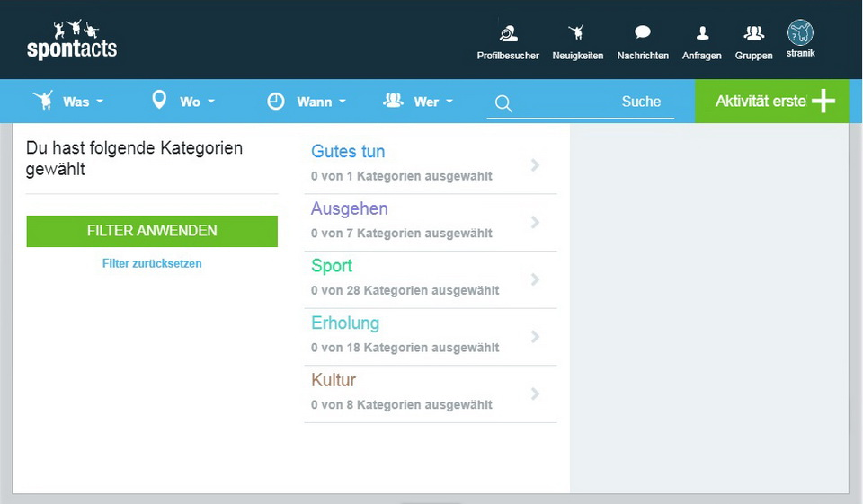This screenshot has height=504, width=863.
Task: Open the stranik profile avatar
Action: pos(800,32)
